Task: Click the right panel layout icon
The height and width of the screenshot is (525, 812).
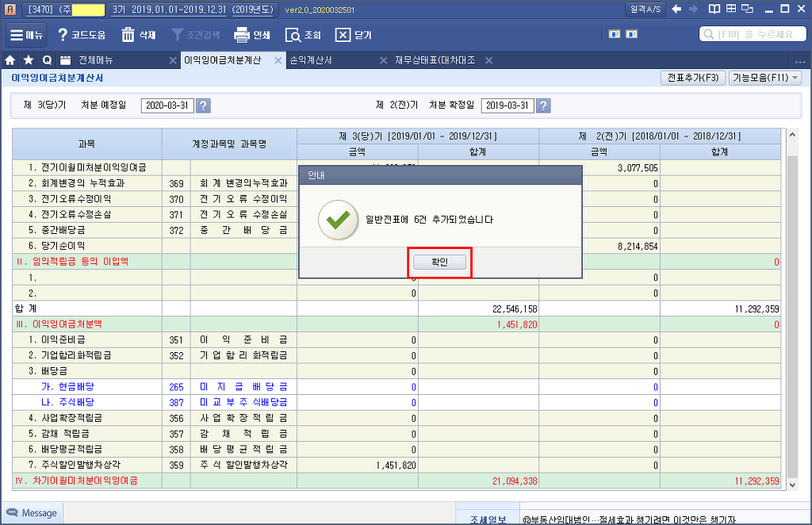Action: [632, 34]
